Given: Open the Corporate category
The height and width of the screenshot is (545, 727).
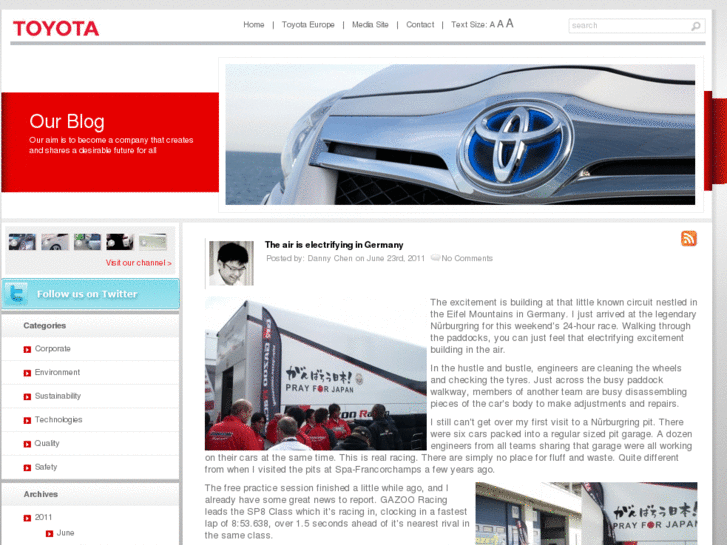Looking at the screenshot, I should [x=52, y=349].
